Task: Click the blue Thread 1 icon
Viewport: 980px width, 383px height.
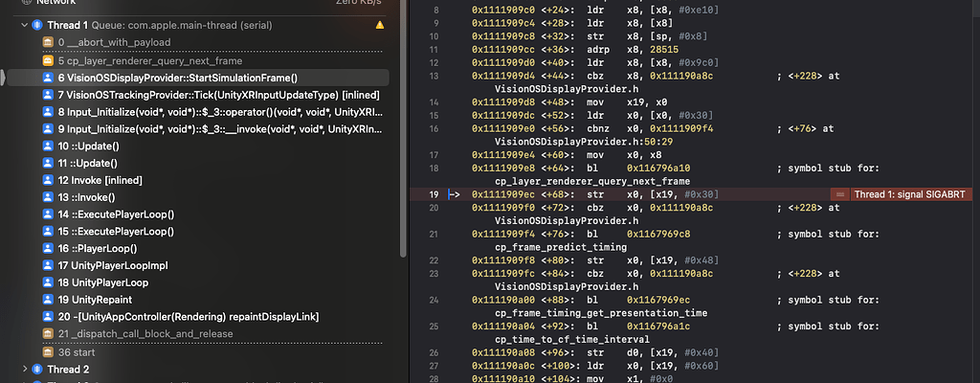Action: click(36, 25)
